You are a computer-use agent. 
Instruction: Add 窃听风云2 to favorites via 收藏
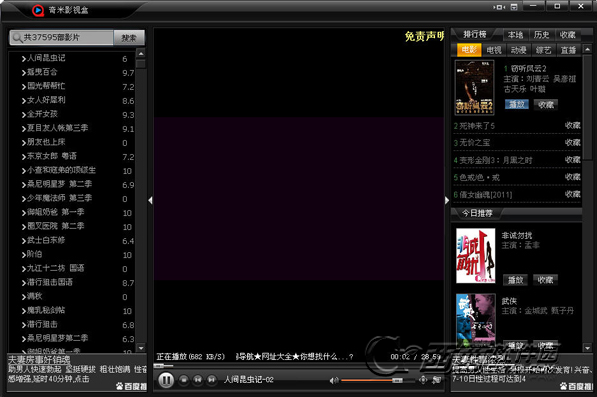pos(546,105)
